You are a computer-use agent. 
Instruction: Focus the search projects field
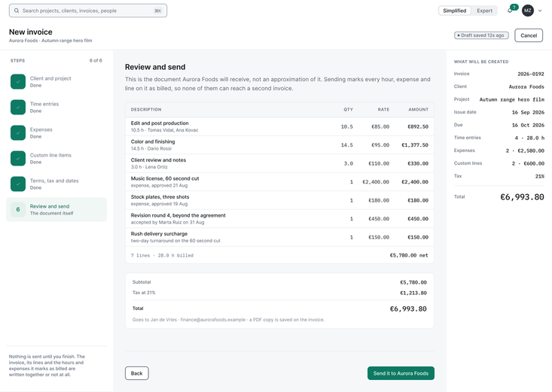click(x=88, y=11)
